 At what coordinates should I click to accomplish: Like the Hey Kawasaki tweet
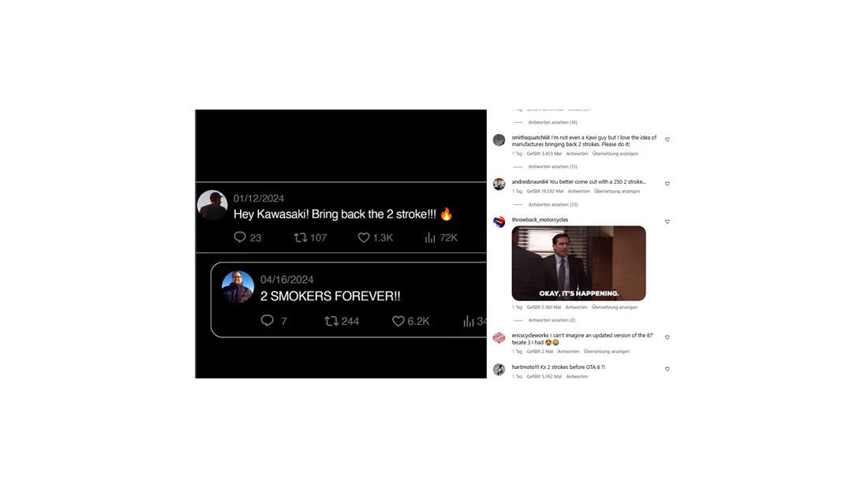pyautogui.click(x=364, y=237)
